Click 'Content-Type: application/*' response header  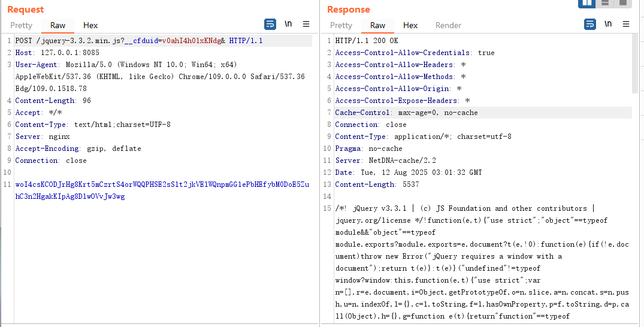pos(424,137)
